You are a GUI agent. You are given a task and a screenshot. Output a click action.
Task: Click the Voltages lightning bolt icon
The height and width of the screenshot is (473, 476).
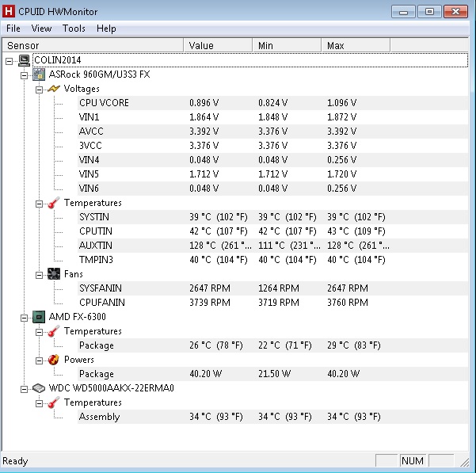coord(54,89)
